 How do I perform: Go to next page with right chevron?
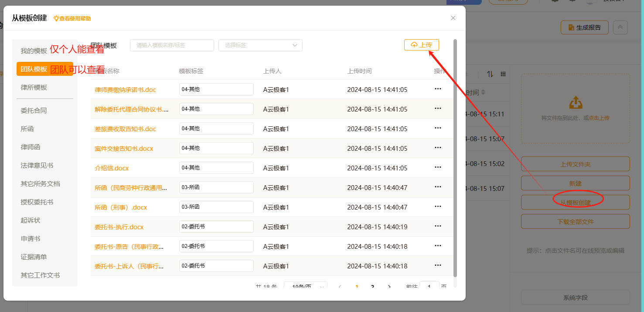point(389,286)
